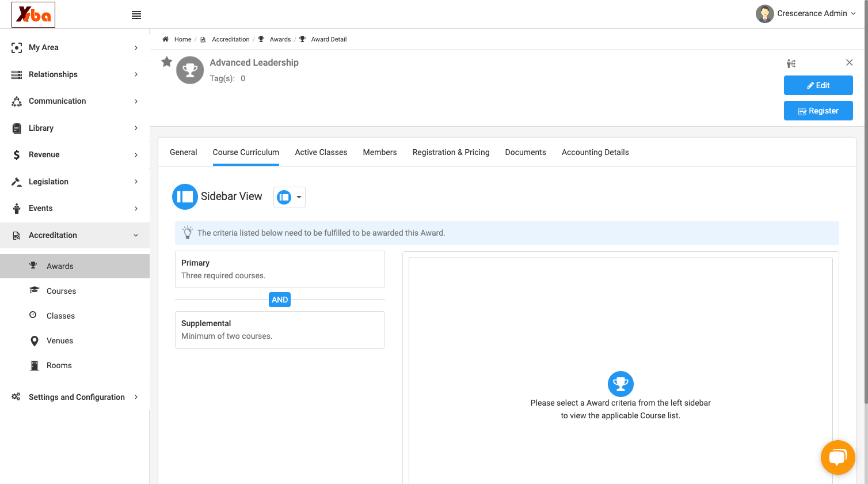Go to Home via breadcrumb link
Screen dimensions: 868x484
(183, 39)
